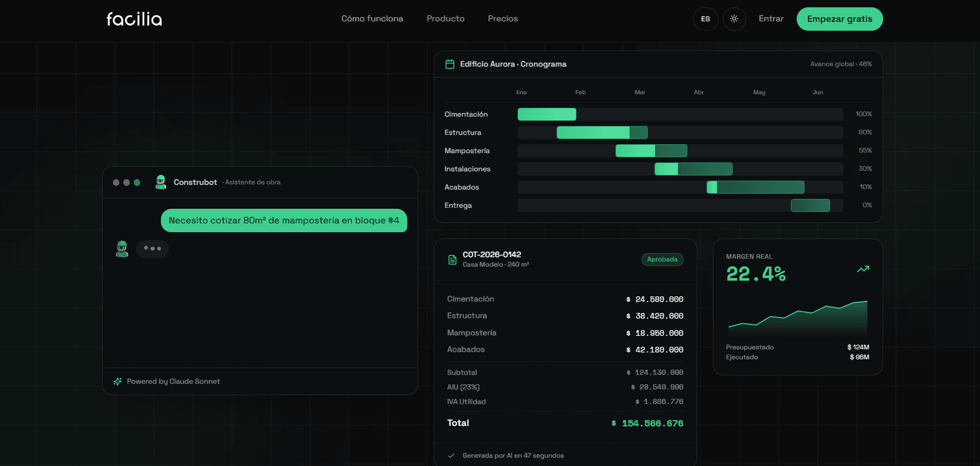Viewport: 980px width, 466px height.
Task: Click the trending-up arrow icon in Margen Real
Action: point(863,269)
